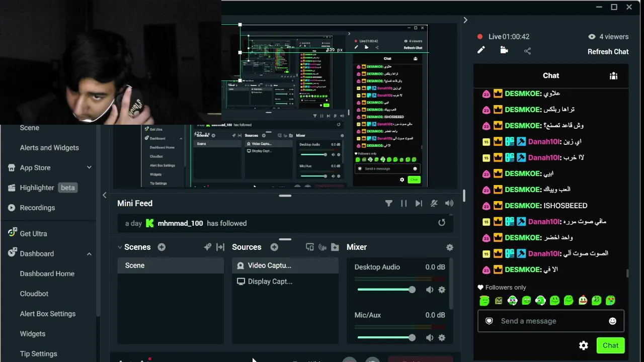Open the Highlighter beta section

coord(42,188)
